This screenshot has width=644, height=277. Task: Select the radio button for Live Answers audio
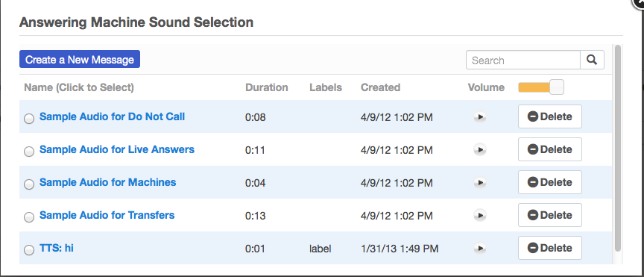click(x=29, y=152)
